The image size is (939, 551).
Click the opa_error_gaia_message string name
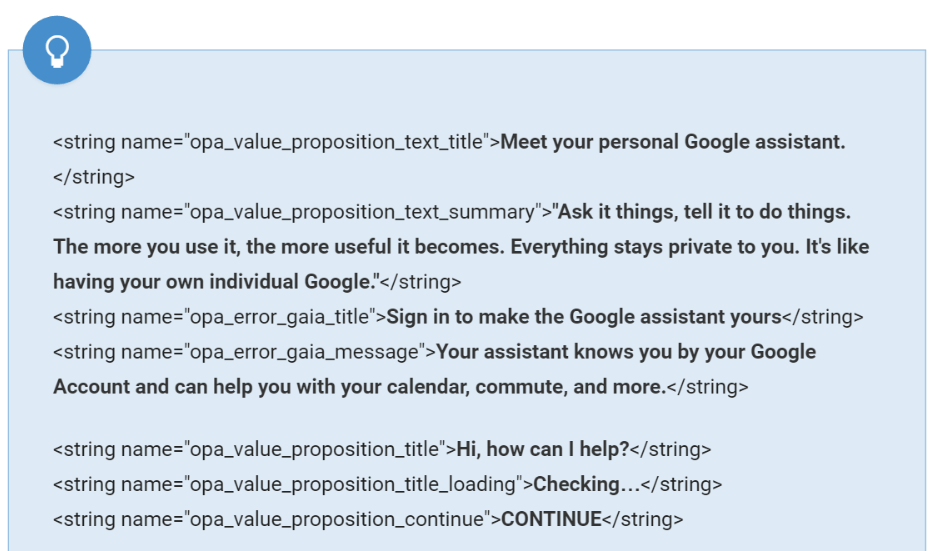pyautogui.click(x=304, y=352)
